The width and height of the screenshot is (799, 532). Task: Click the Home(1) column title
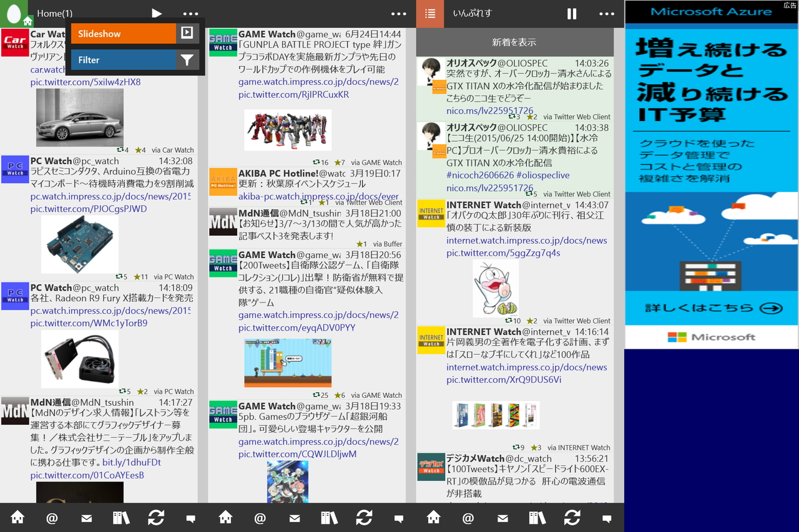55,13
